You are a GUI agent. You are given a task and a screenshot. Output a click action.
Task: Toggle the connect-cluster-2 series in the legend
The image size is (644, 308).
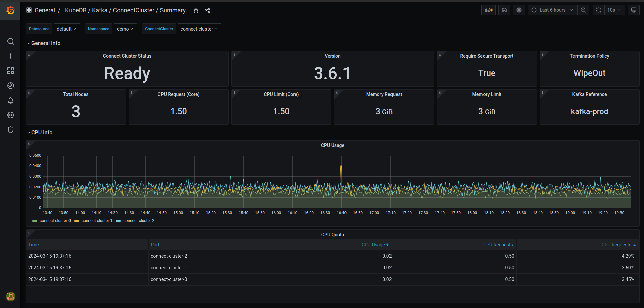click(x=139, y=220)
